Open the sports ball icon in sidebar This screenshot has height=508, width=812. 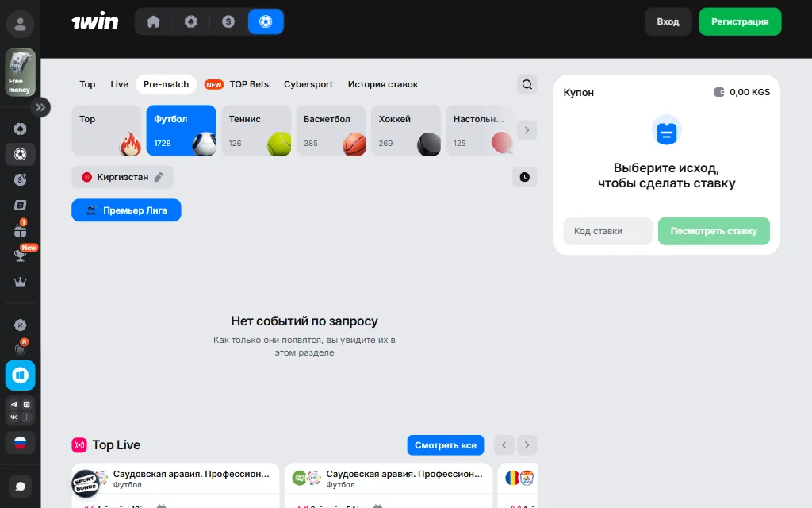click(20, 155)
